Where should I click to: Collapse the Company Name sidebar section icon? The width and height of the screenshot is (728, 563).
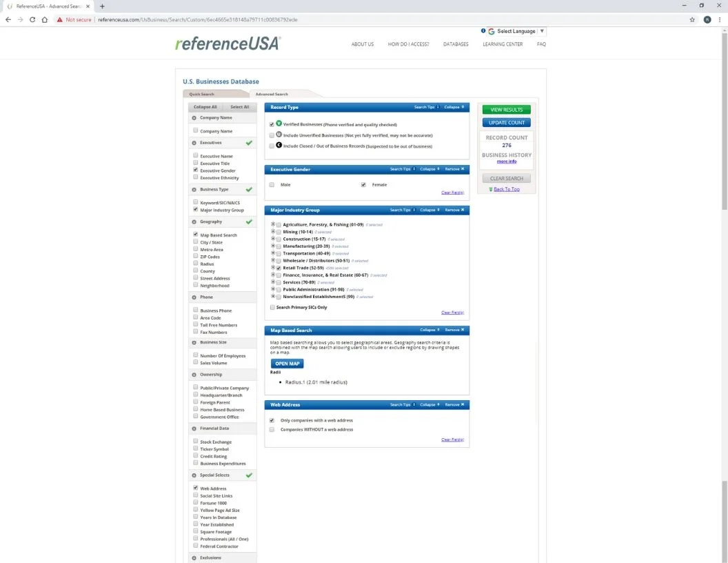click(194, 118)
